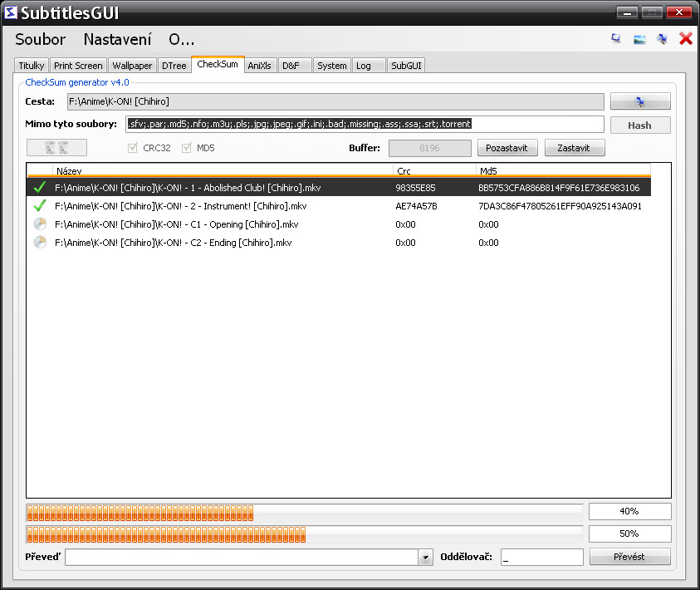Click the 50% percentage box

point(630,533)
